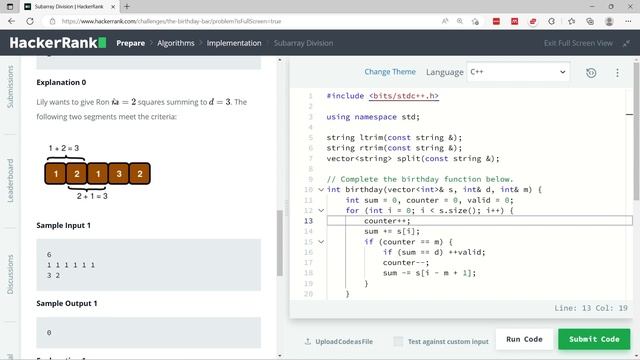Click the Sample Input 1 heading

[x=64, y=225]
